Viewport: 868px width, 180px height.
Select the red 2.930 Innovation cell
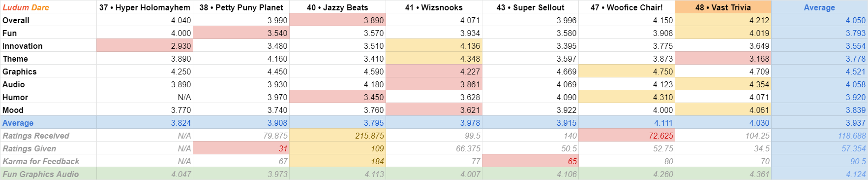145,45
